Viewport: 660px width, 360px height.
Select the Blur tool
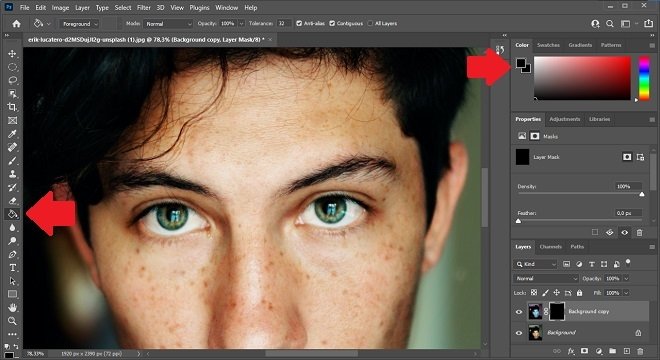12,227
